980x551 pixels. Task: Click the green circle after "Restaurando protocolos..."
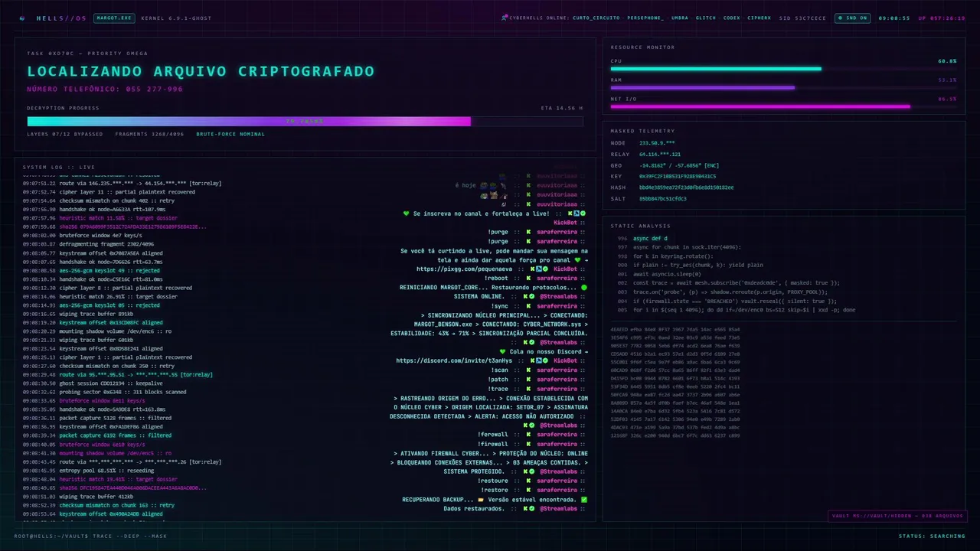(584, 288)
